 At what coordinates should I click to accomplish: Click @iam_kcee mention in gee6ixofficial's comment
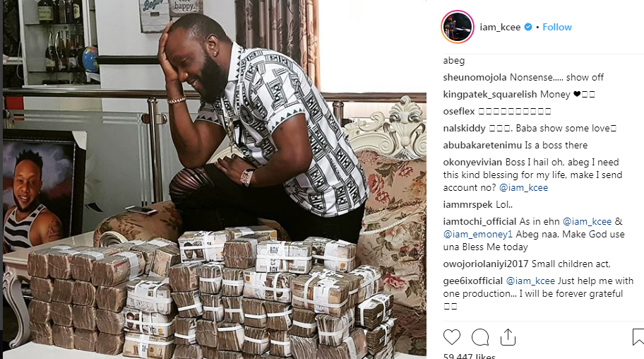point(530,281)
